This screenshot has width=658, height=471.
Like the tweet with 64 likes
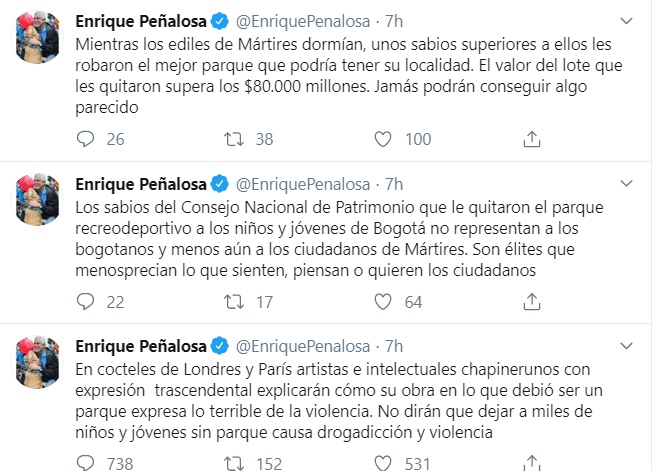click(x=385, y=302)
